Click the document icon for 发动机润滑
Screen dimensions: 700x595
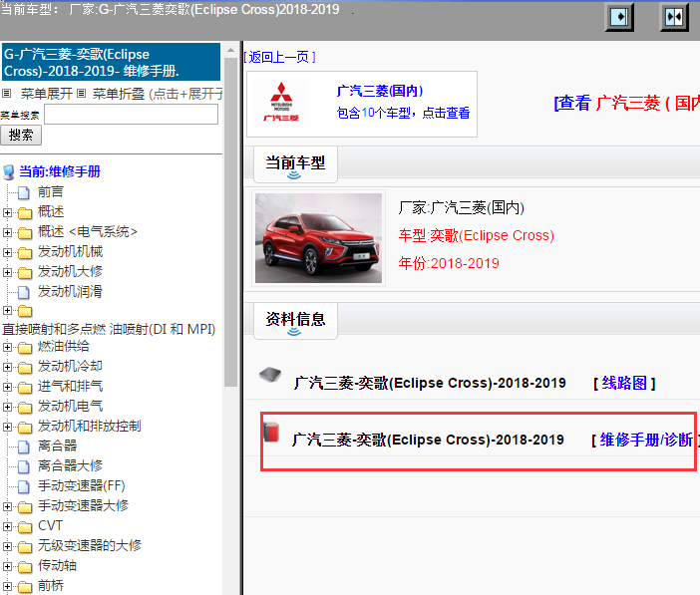(x=24, y=292)
